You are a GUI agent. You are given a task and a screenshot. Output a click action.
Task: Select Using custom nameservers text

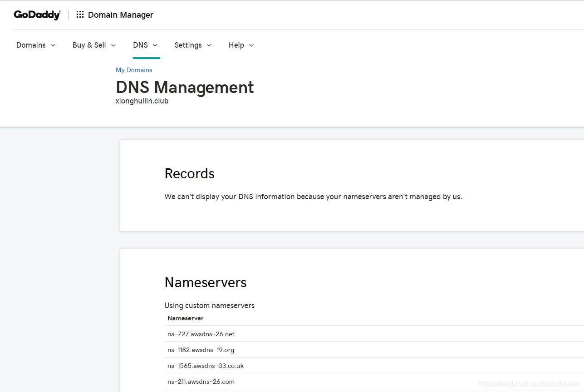point(209,305)
